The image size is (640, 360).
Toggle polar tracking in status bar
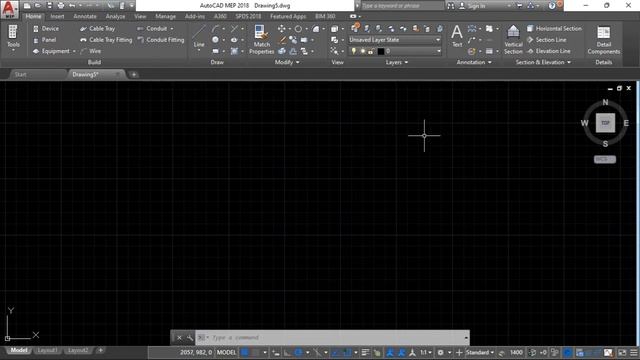point(298,352)
